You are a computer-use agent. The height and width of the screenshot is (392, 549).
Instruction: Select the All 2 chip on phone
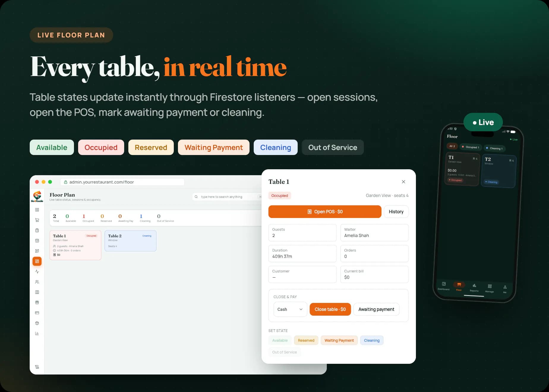pos(452,146)
